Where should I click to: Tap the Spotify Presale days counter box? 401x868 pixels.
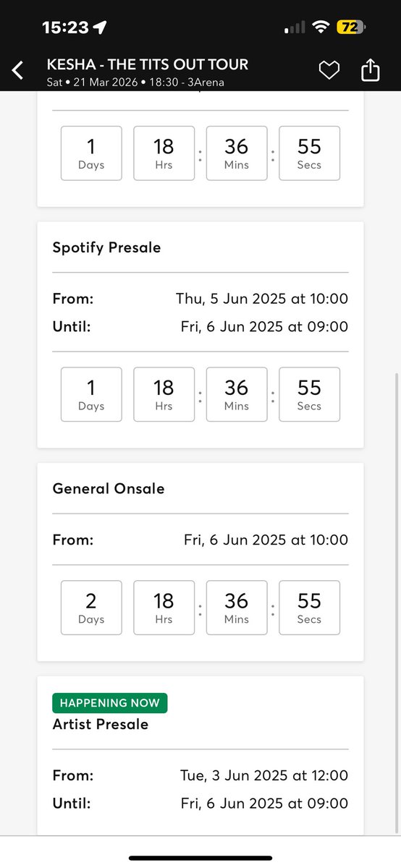91,394
